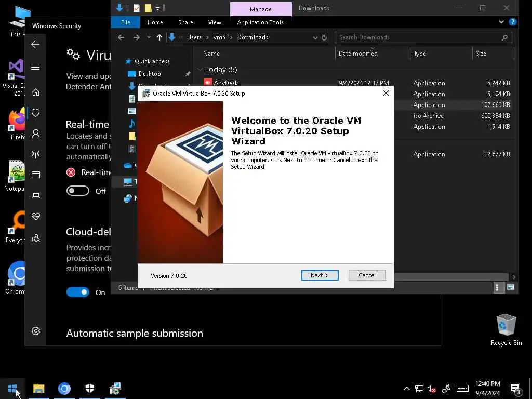532x399 pixels.
Task: Open Windows Security hamburger menu
Action: (x=35, y=67)
